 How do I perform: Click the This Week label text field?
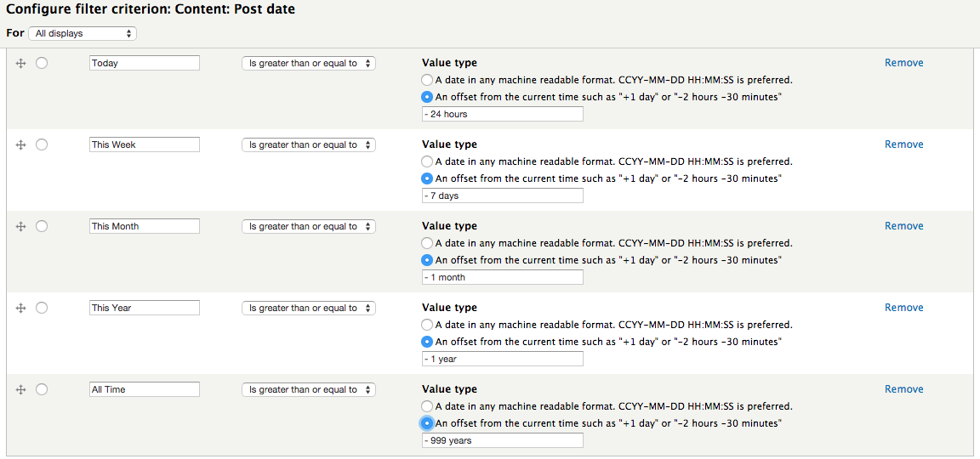coord(145,144)
